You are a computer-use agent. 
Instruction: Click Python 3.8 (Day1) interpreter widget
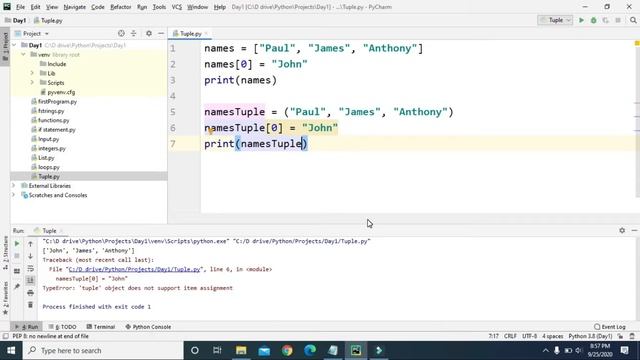click(x=590, y=336)
